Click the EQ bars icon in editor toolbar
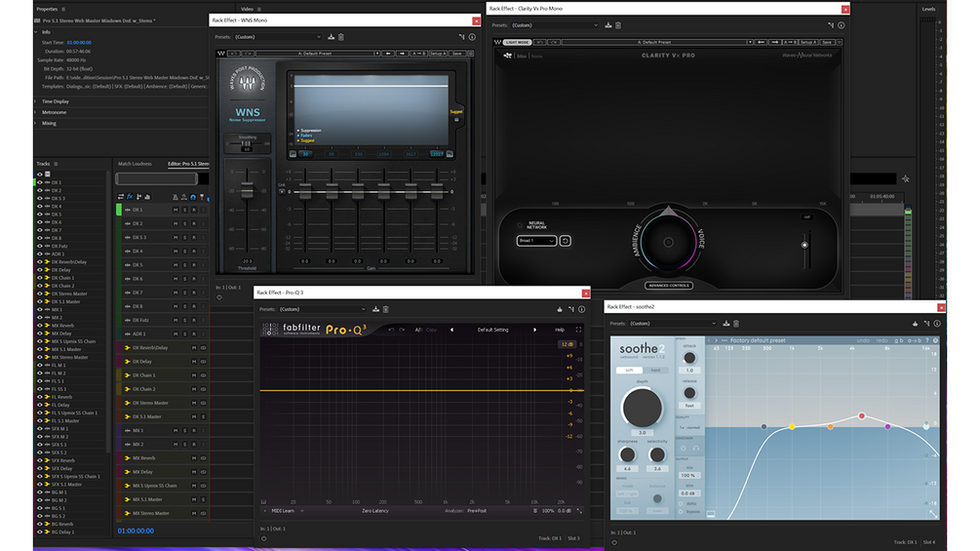The width and height of the screenshot is (980, 551). (x=147, y=197)
